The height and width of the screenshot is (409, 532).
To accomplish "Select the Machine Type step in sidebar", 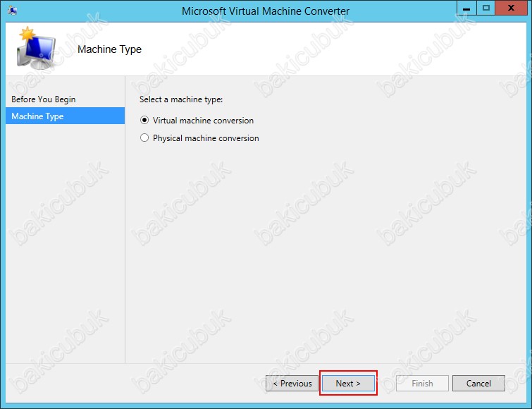I will (65, 116).
